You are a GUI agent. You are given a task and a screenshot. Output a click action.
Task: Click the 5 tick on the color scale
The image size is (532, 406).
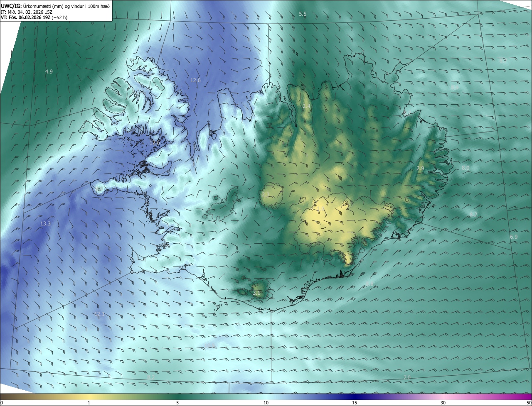pos(177,403)
